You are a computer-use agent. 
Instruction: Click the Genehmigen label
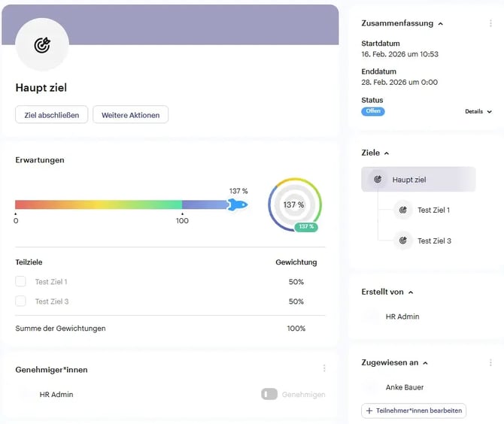[303, 395]
